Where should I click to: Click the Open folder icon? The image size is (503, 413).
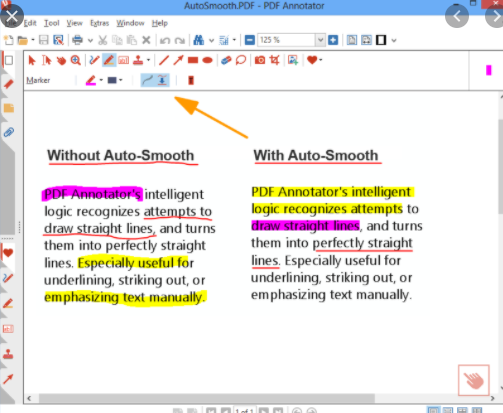click(x=23, y=40)
